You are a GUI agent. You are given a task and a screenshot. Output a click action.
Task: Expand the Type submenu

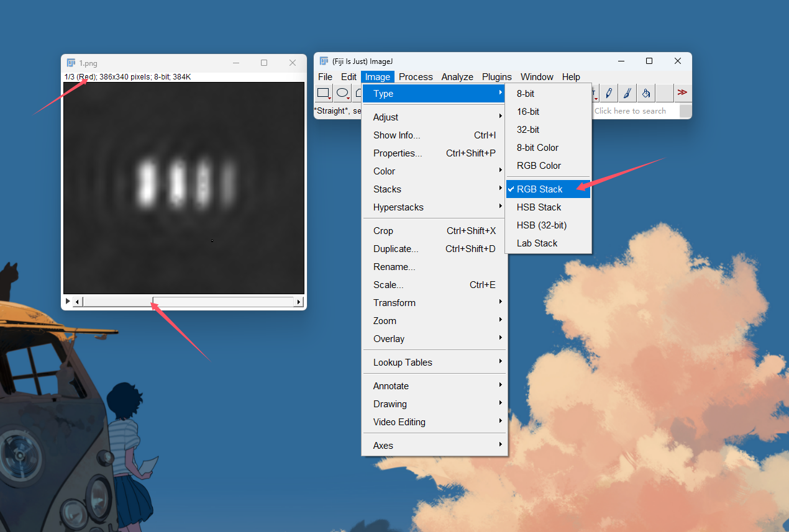[x=435, y=94]
